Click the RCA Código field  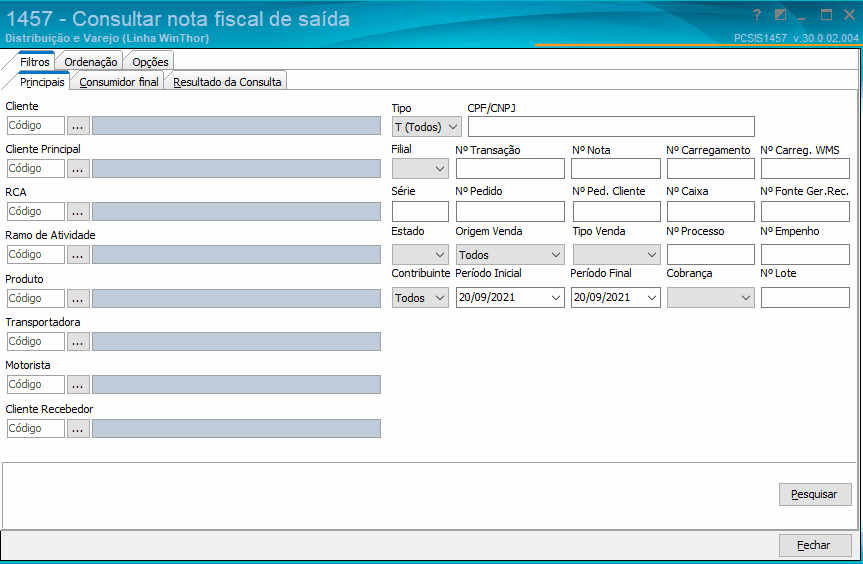[36, 211]
